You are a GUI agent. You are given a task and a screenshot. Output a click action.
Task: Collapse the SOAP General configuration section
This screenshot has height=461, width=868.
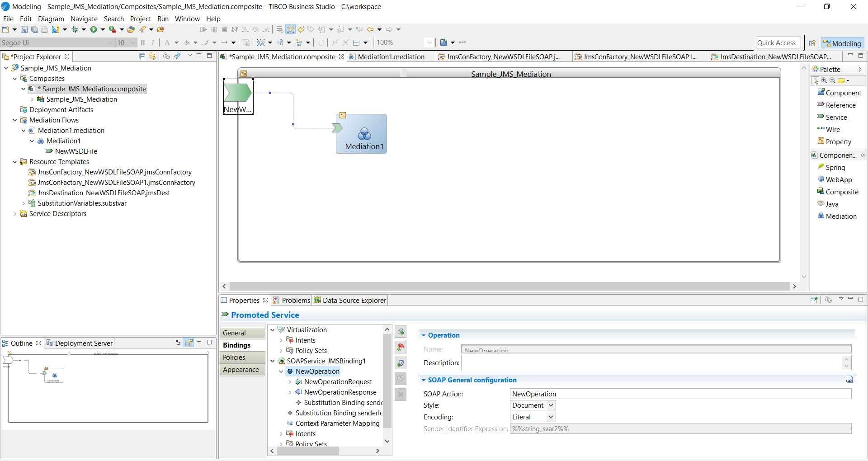pos(424,380)
